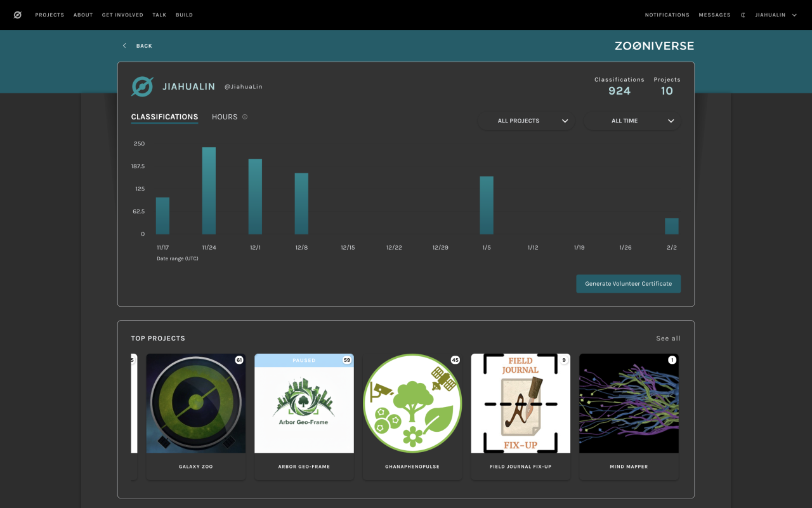Image resolution: width=812 pixels, height=508 pixels.
Task: Click the See all link for Top Projects
Action: tap(668, 338)
